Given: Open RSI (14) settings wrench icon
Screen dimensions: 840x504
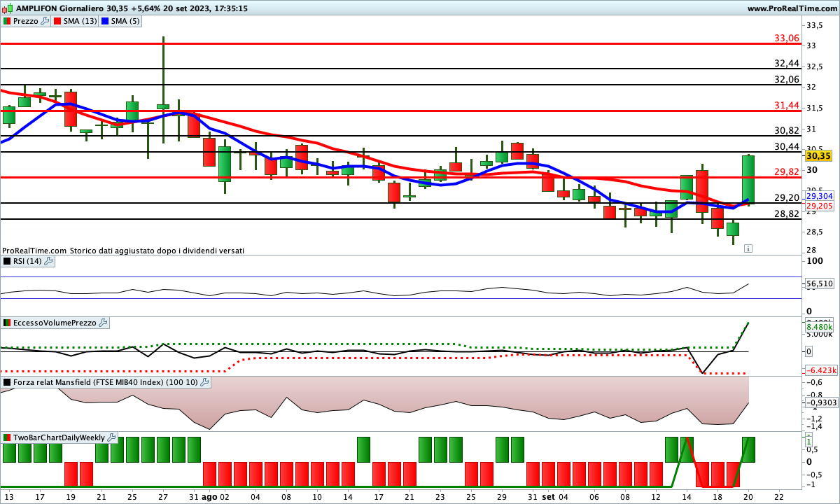Looking at the screenshot, I should coord(48,261).
